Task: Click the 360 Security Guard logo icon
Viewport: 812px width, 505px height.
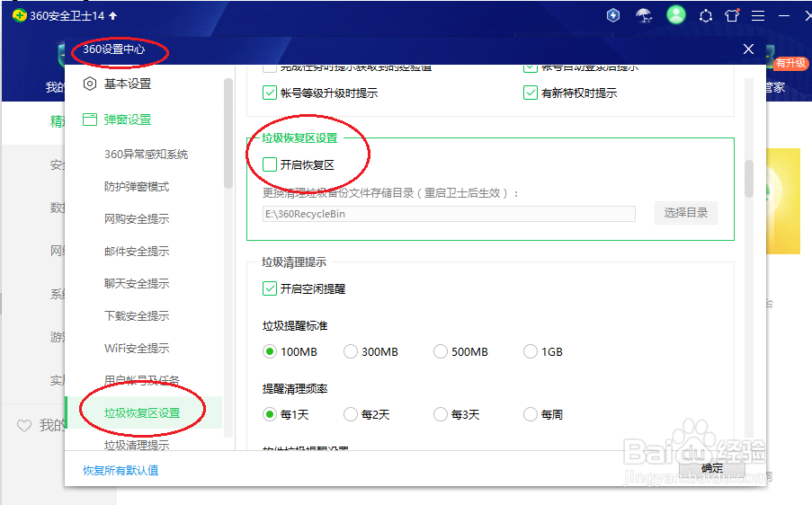Action: pos(19,15)
